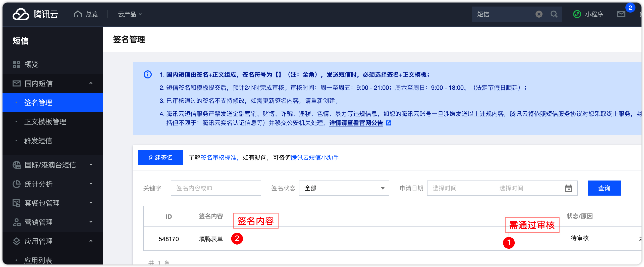Open the mail notifications envelope icon
This screenshot has height=267, width=644.
621,14
